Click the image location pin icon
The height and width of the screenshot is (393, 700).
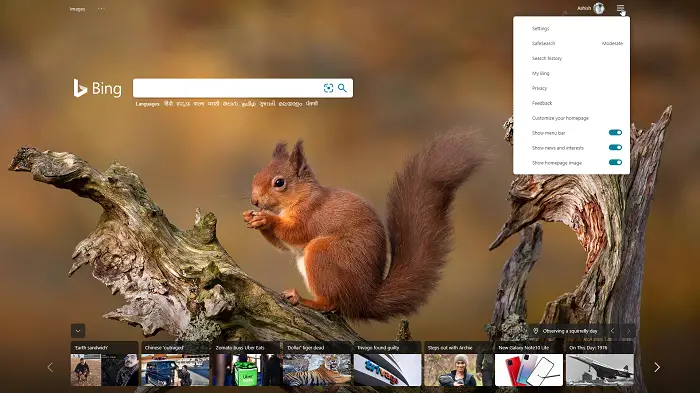coord(535,331)
